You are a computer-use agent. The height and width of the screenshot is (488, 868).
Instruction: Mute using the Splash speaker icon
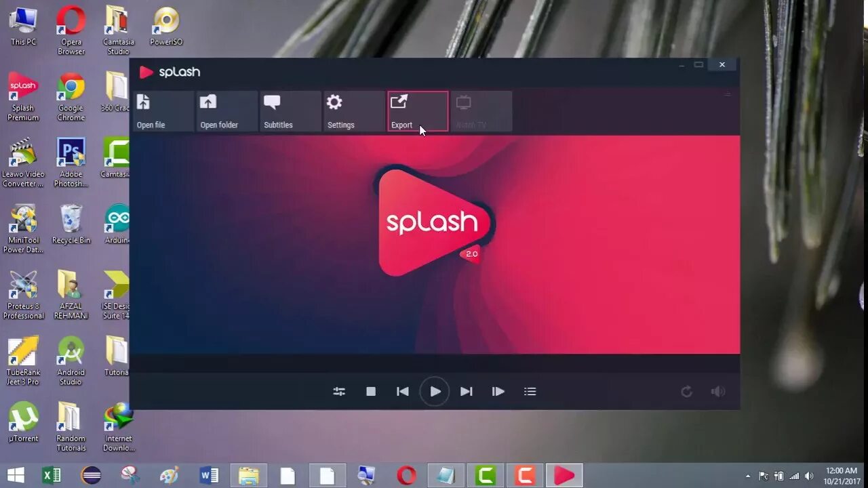(x=717, y=391)
